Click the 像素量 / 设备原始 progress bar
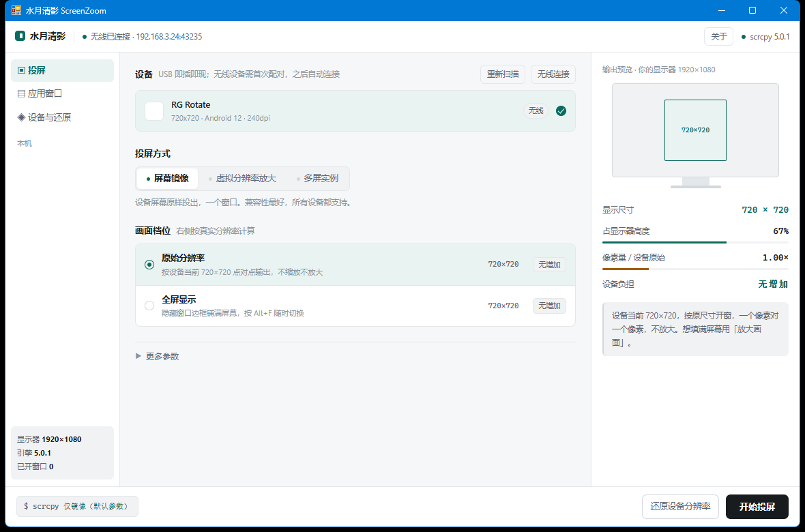 [x=695, y=269]
